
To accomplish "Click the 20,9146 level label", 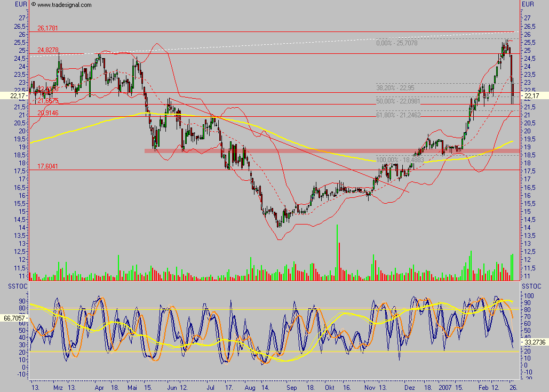I will pyautogui.click(x=48, y=113).
